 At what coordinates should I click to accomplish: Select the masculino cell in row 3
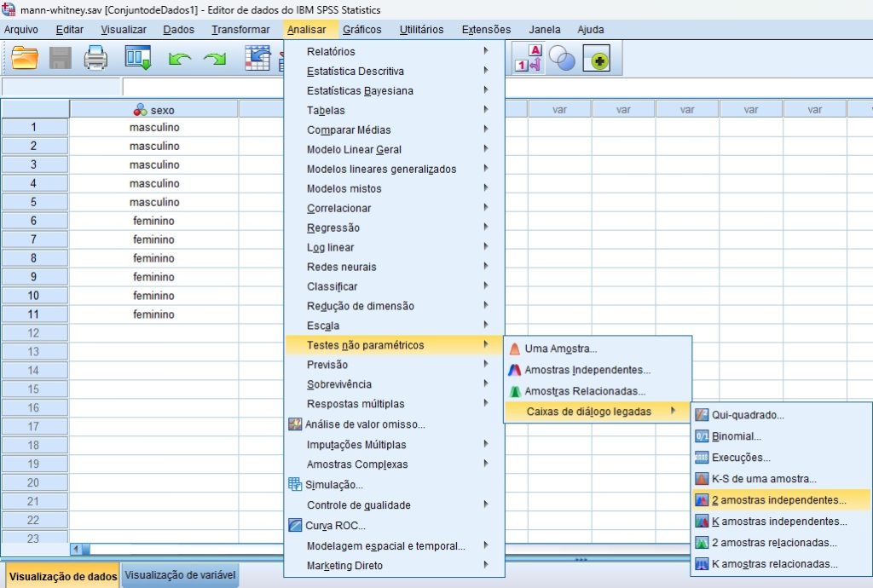pyautogui.click(x=153, y=164)
